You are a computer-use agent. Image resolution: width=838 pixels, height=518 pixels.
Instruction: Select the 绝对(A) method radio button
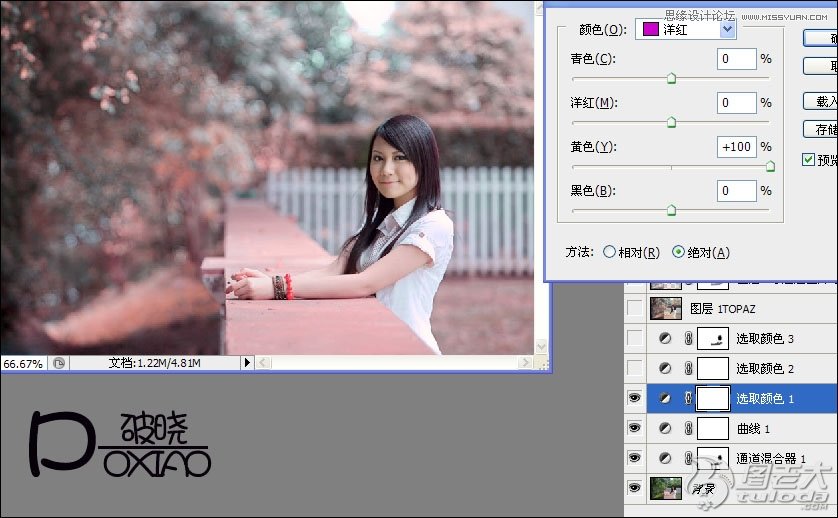[678, 252]
